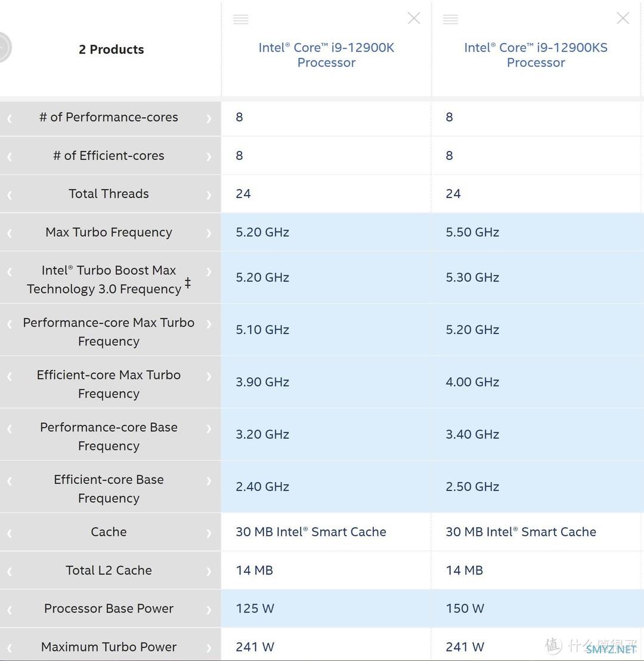Screen dimensions: 644x661
Task: Click left chevron on Efficient-core Max Turbo row
Action: (10, 376)
